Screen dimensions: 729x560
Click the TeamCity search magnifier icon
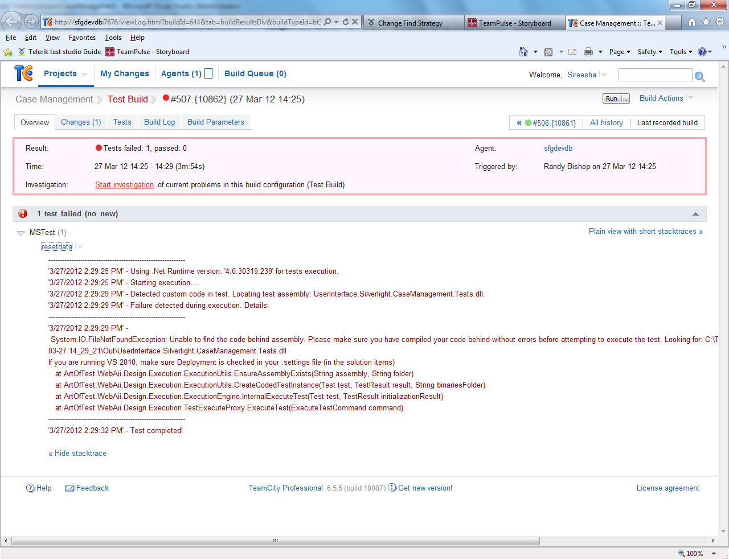[x=700, y=76]
